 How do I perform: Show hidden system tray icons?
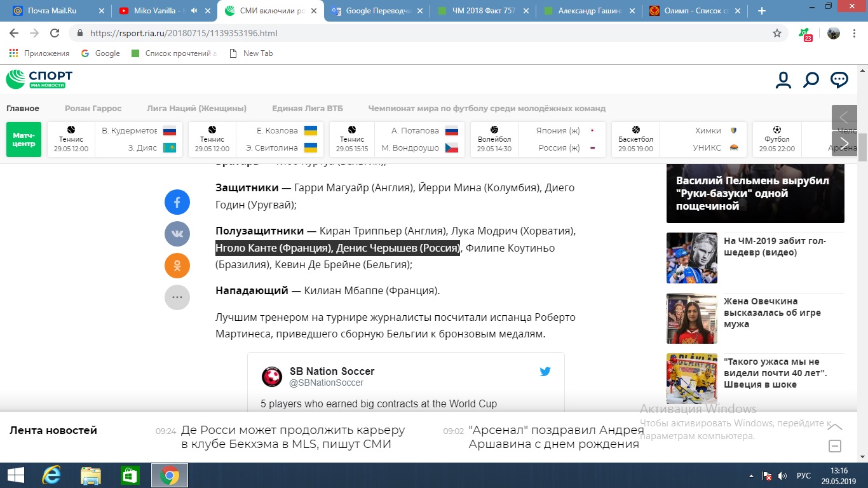750,476
